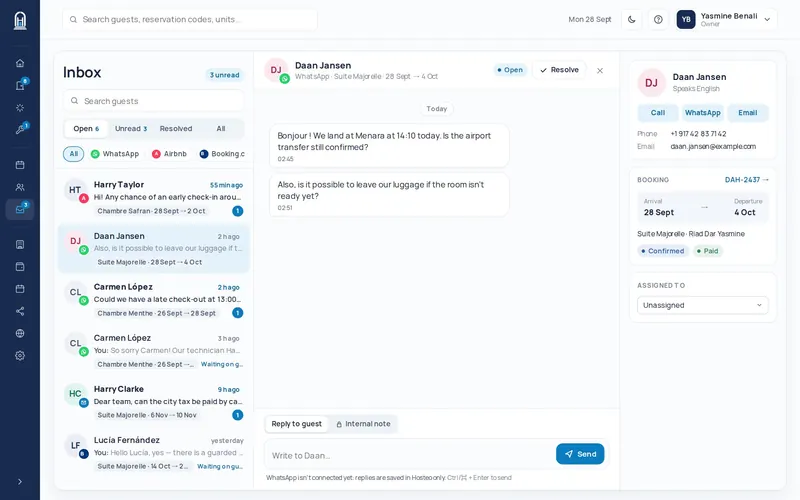This screenshot has width=800, height=500.
Task: Open the calendar icon above the guests icon
Action: (20, 165)
